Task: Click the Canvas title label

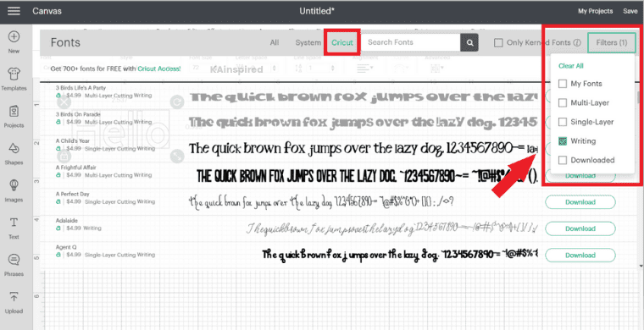Action: coord(47,11)
